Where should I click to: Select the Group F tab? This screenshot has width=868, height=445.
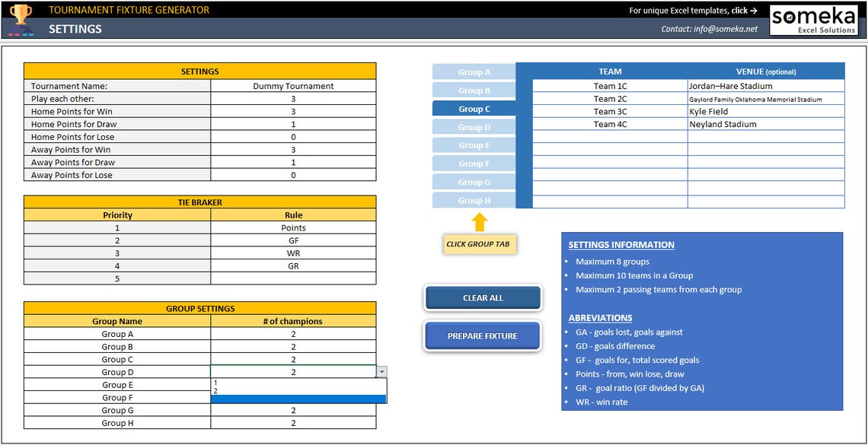point(473,163)
